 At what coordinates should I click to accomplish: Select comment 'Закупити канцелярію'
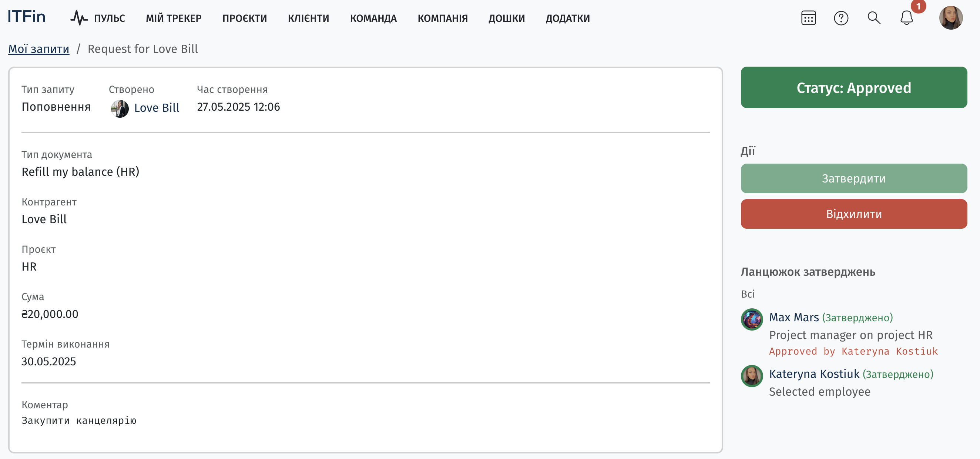pyautogui.click(x=79, y=420)
